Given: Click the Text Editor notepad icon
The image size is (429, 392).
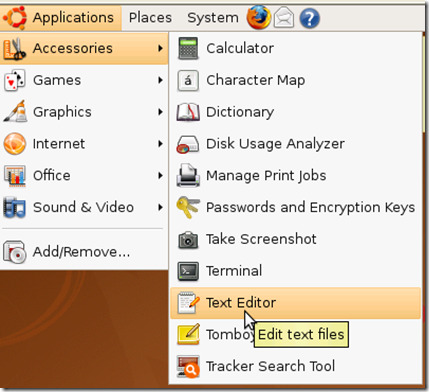Looking at the screenshot, I should pos(188,303).
